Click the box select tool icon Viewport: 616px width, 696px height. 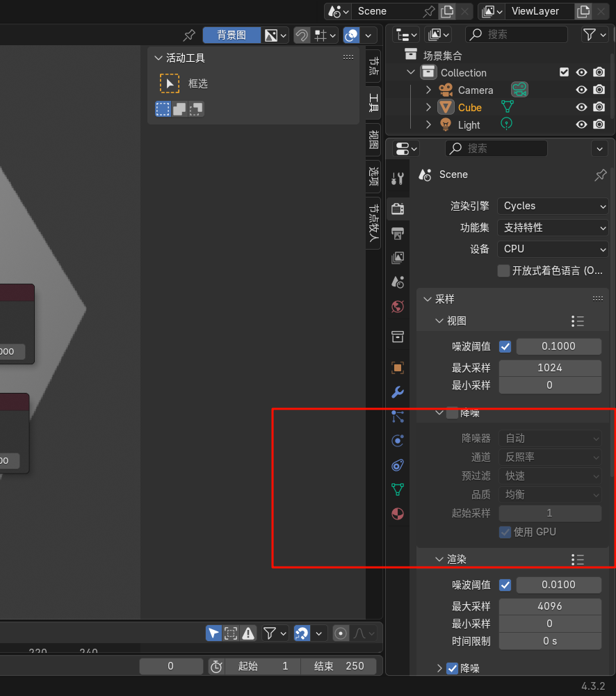point(170,83)
